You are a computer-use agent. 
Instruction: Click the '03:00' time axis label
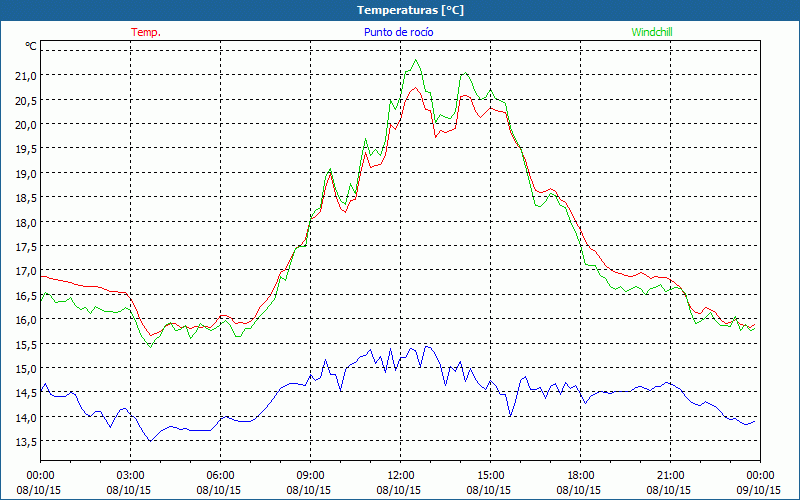click(x=130, y=476)
